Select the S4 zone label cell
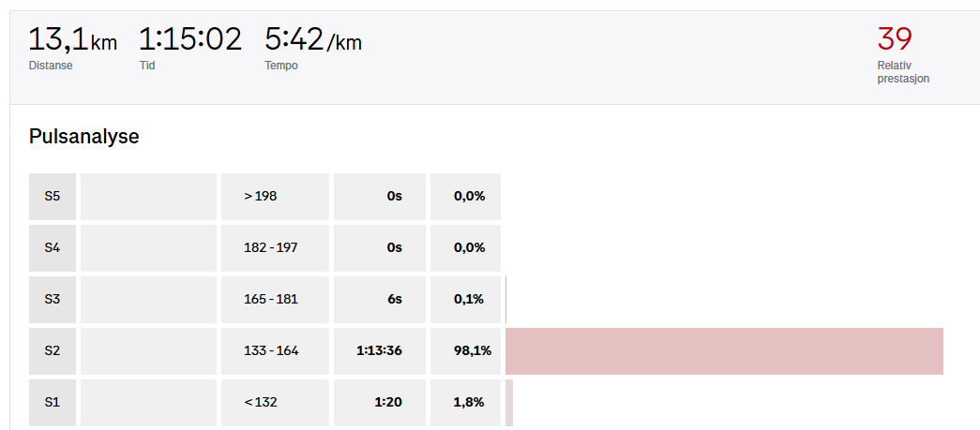This screenshot has width=980, height=430. coord(52,247)
